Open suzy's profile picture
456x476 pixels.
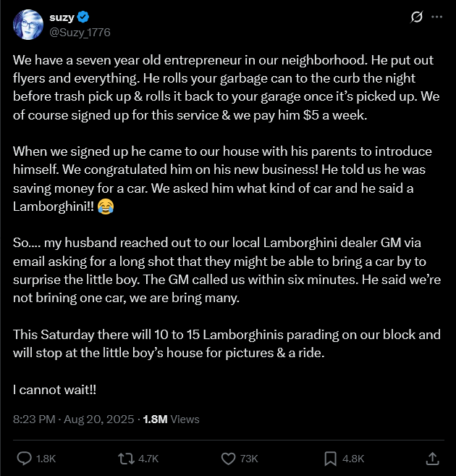28,25
